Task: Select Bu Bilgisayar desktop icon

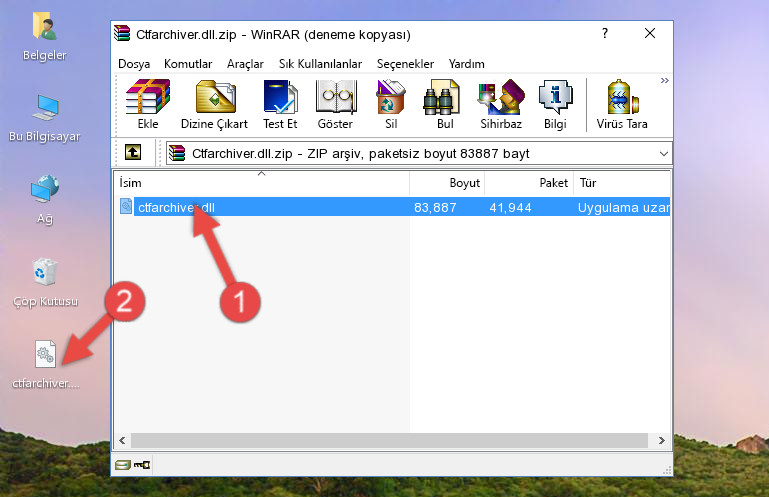Action: (45, 118)
